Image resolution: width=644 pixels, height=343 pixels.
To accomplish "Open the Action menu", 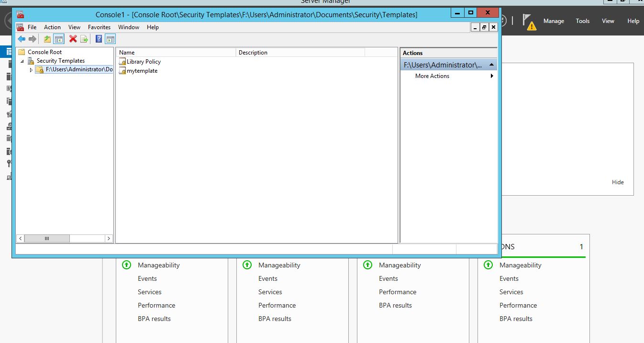I will click(52, 27).
